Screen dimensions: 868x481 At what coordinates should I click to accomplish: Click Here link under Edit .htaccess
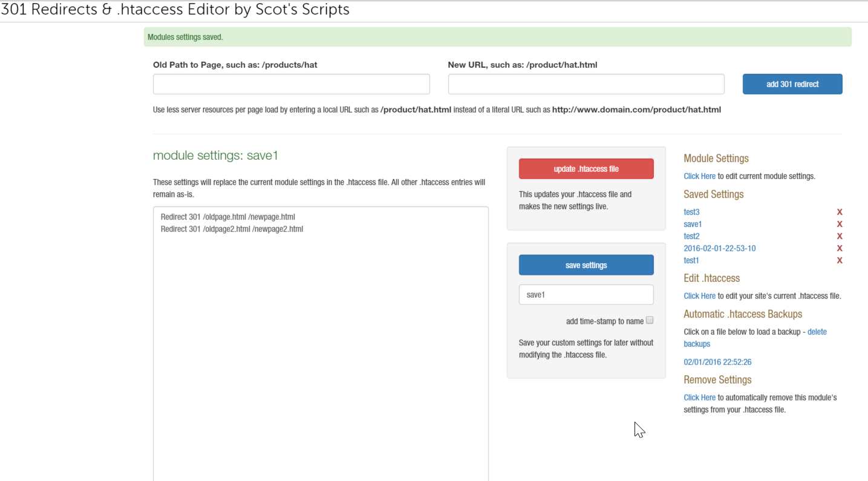(x=699, y=296)
